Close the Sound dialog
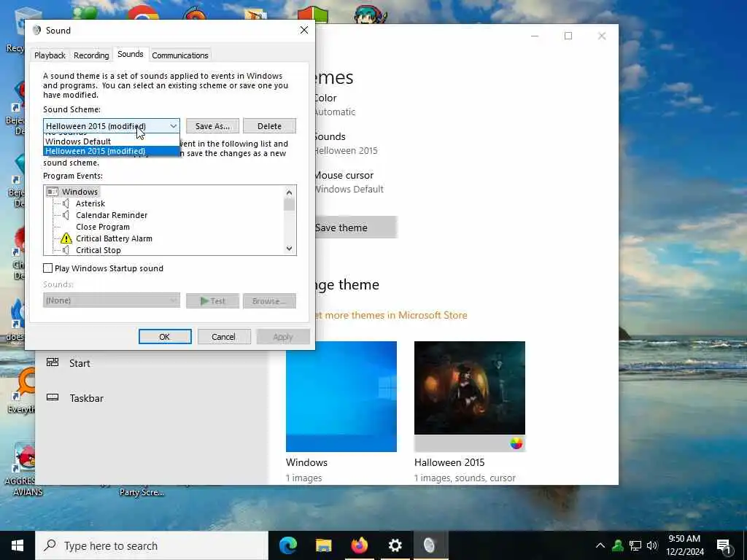This screenshot has width=747, height=560. pyautogui.click(x=304, y=30)
